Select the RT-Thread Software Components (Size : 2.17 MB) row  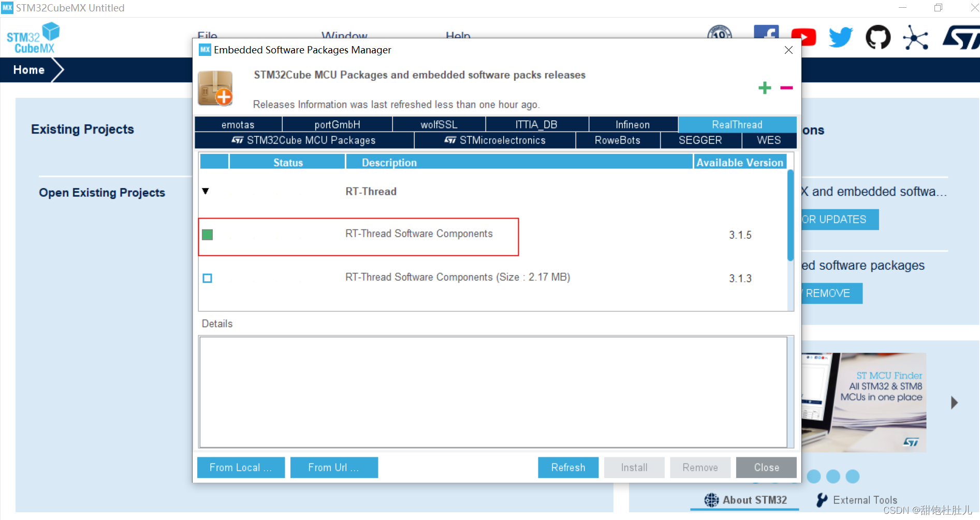pos(493,278)
